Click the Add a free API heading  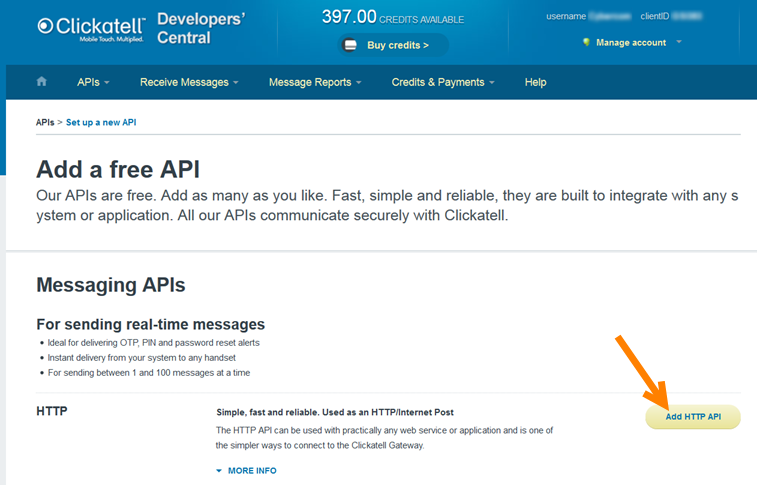point(118,169)
